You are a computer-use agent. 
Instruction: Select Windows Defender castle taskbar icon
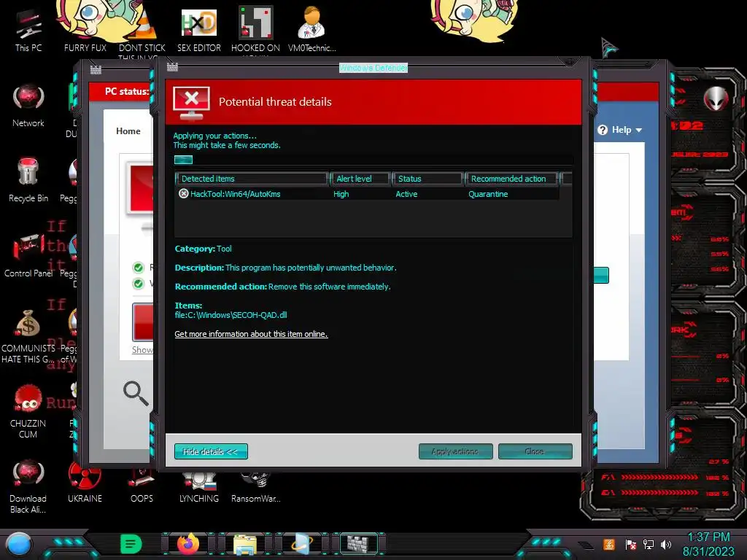[x=358, y=544]
